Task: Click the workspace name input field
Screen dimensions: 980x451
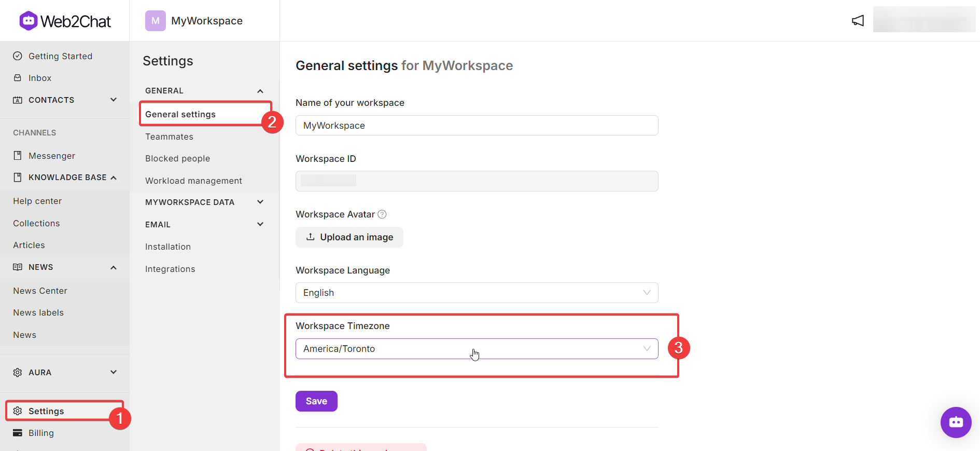Action: (477, 126)
